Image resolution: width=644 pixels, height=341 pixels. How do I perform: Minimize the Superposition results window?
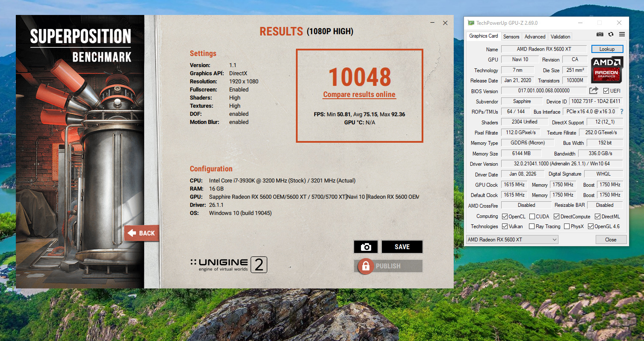tap(432, 23)
